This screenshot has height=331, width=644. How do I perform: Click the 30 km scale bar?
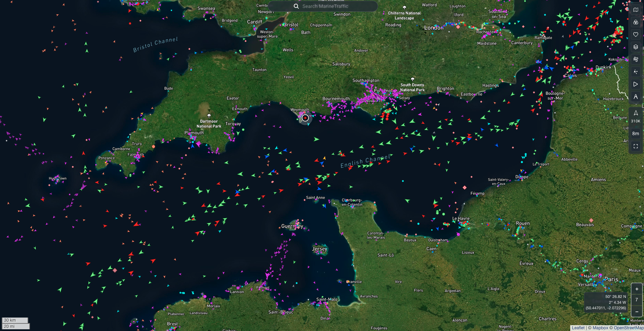[x=15, y=320]
